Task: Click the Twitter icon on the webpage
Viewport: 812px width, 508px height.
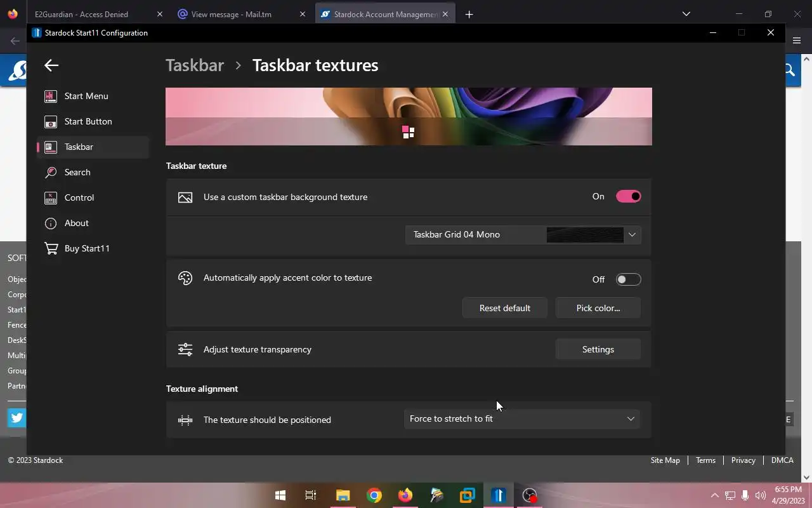Action: point(16,417)
